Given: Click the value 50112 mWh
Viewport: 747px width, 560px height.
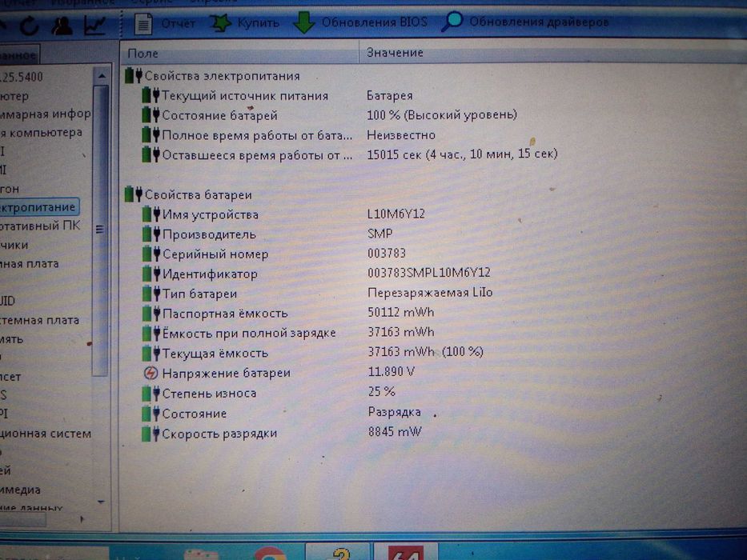Looking at the screenshot, I should 400,312.
